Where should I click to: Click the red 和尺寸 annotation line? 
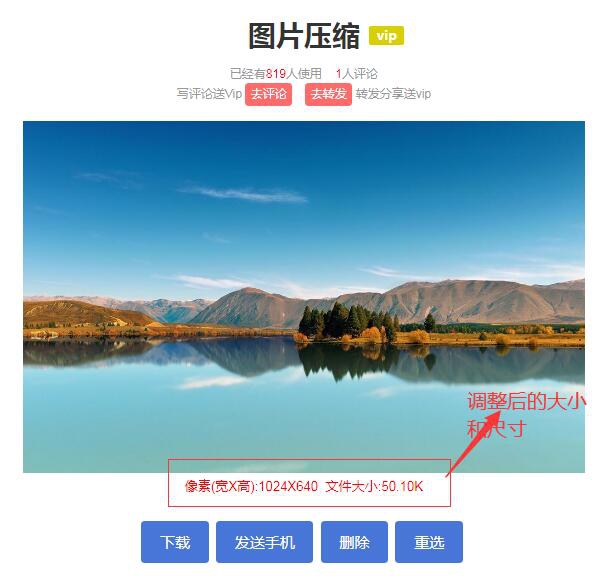click(x=497, y=429)
